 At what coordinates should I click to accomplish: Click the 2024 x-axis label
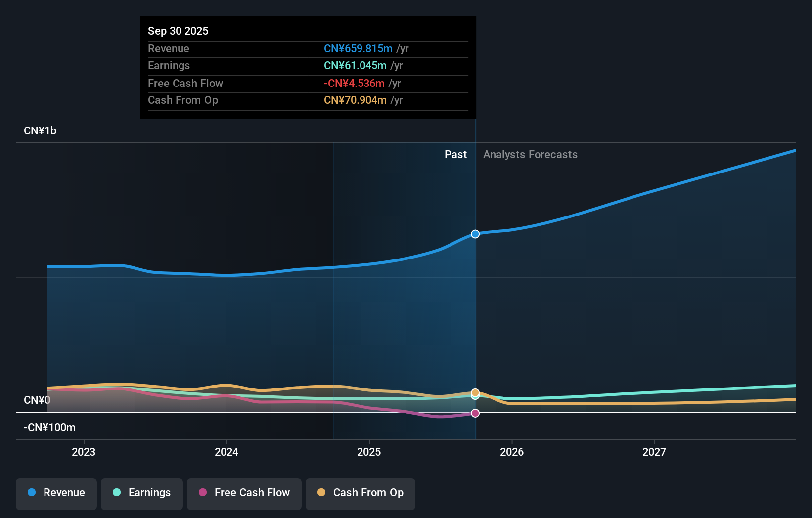[x=226, y=452]
